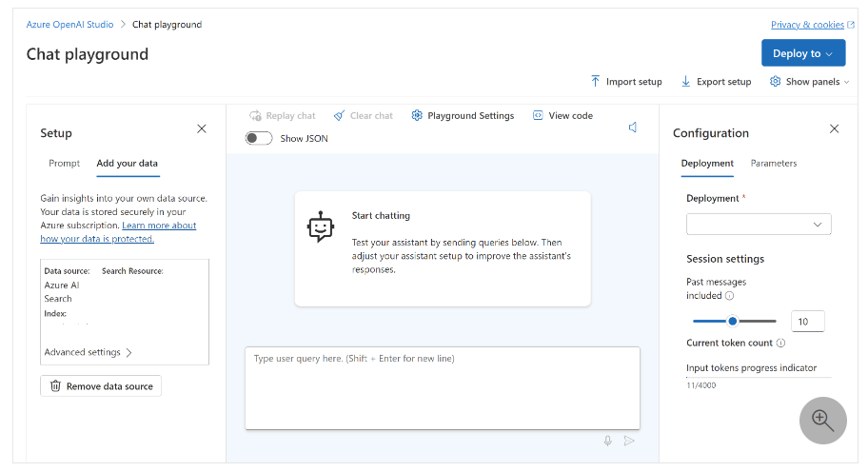
Task: Close the Configuration panel
Action: [x=835, y=128]
